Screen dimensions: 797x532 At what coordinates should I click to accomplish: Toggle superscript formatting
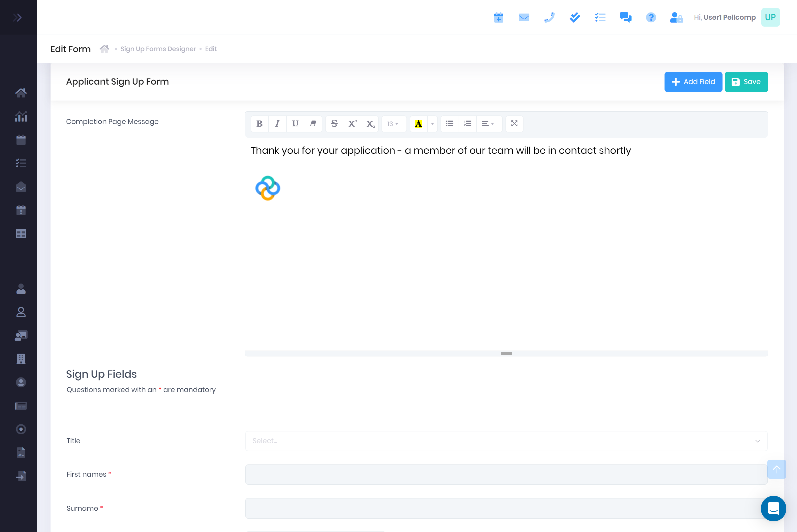click(x=352, y=123)
